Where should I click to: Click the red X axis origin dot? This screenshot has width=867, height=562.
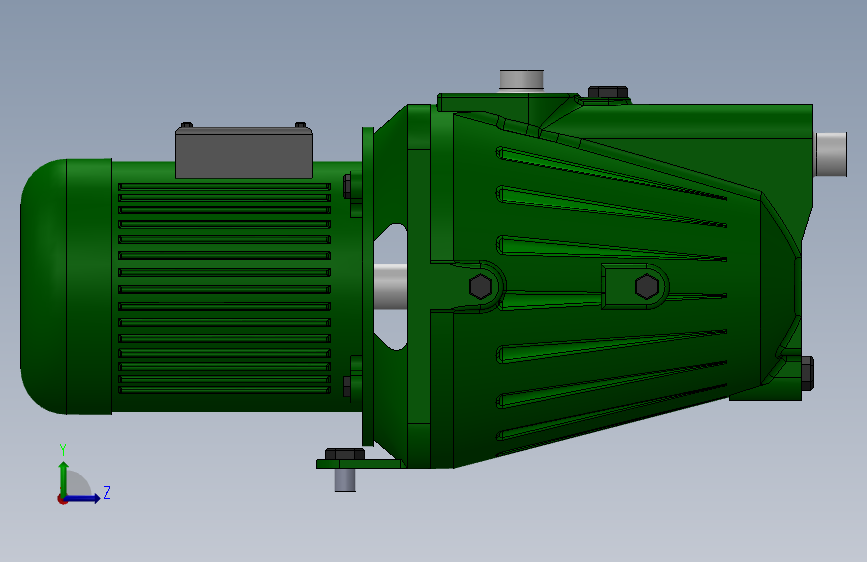(x=62, y=499)
